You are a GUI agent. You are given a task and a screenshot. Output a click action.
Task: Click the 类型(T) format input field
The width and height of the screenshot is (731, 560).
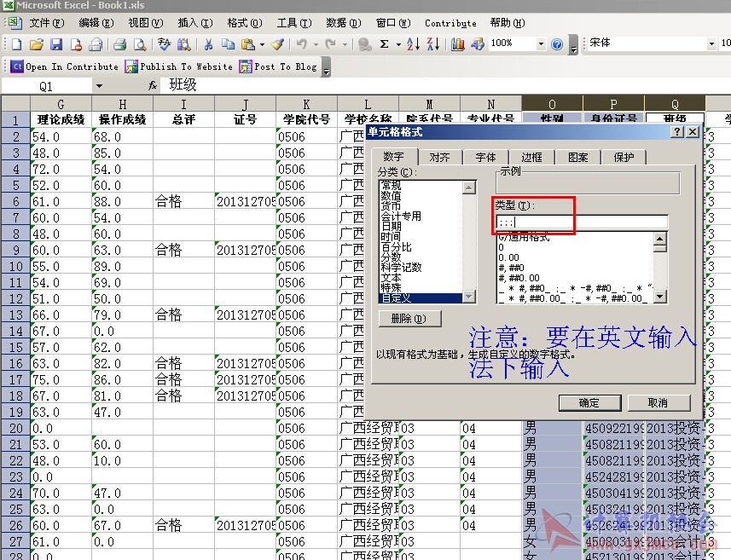click(582, 222)
